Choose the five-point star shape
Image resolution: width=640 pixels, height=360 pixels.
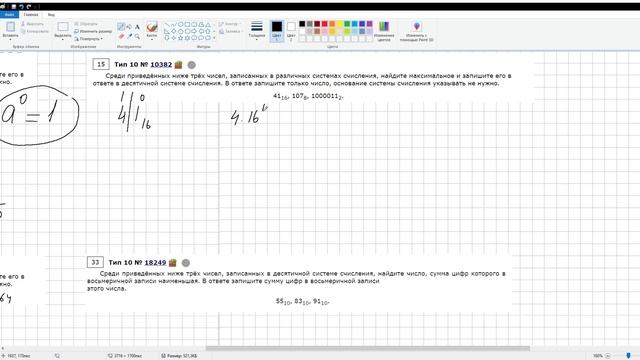(180, 38)
